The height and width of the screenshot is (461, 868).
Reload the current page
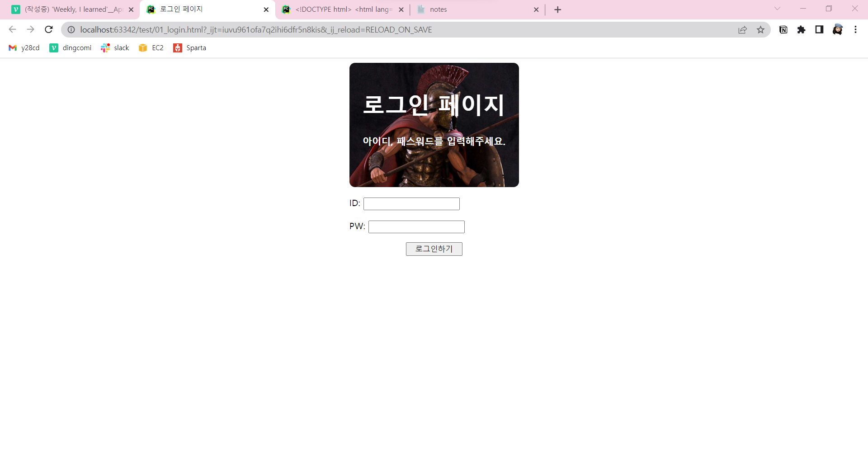[49, 29]
